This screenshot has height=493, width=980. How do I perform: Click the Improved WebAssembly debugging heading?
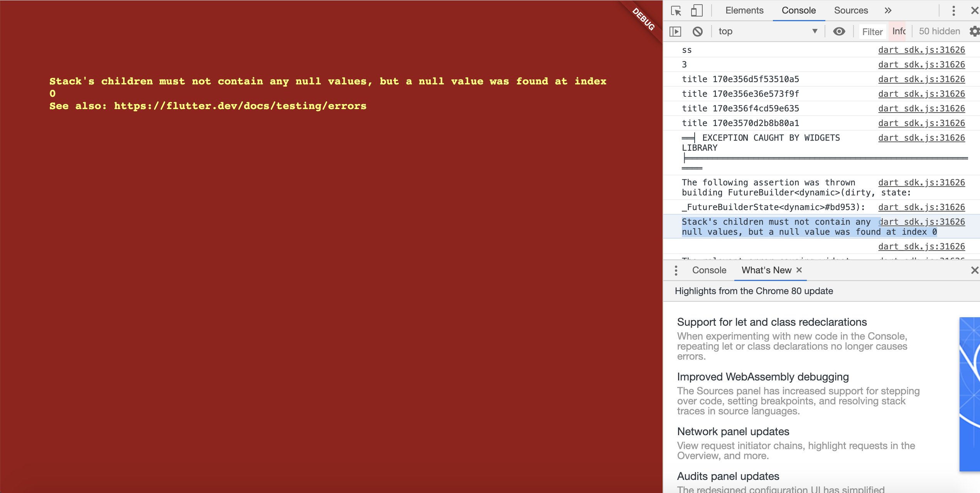click(x=763, y=377)
